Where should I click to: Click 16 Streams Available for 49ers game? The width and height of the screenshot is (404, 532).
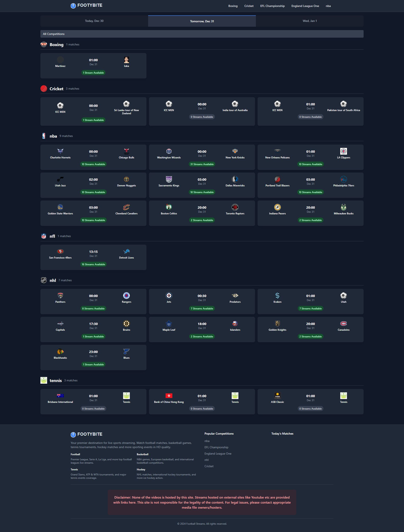93,264
